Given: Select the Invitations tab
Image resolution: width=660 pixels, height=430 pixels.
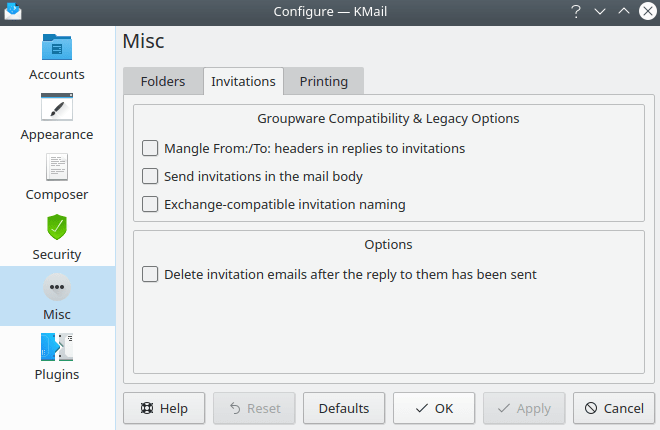Looking at the screenshot, I should click(x=243, y=82).
